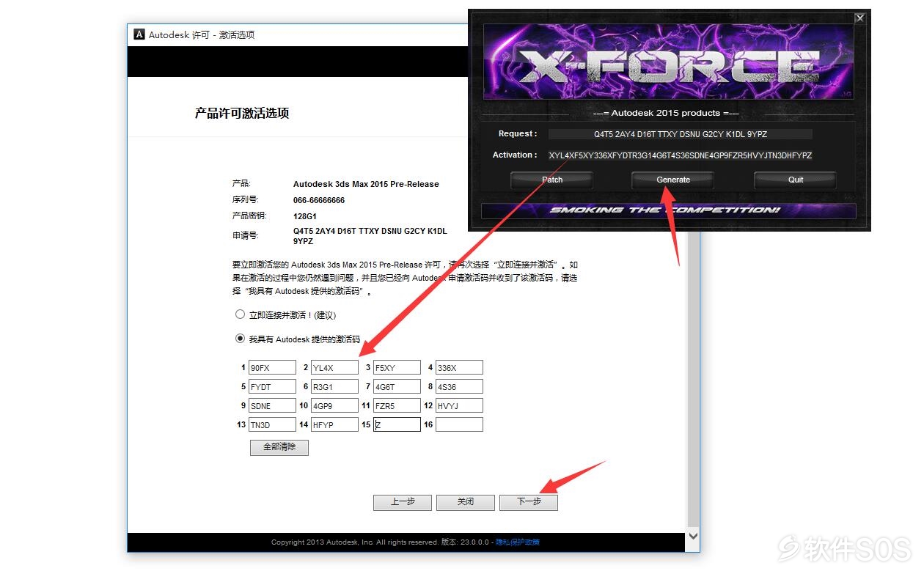This screenshot has height=571, width=924.
Task: Click activation code field 7 containing 4G6T
Action: tap(397, 386)
